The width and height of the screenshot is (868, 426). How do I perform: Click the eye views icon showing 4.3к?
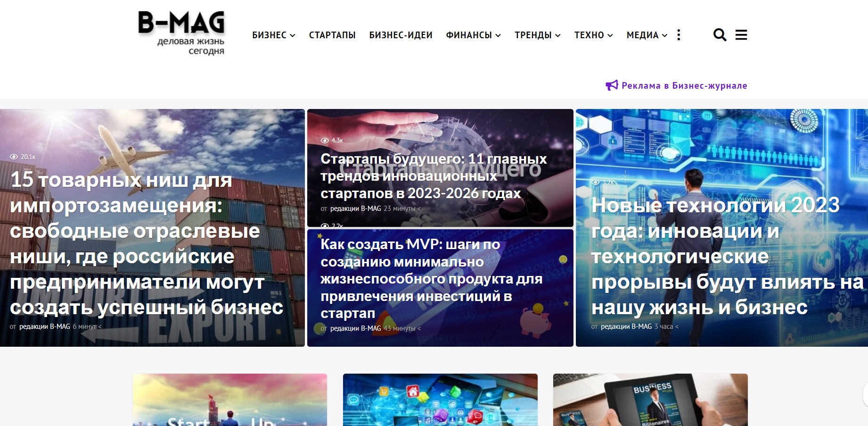coord(325,141)
